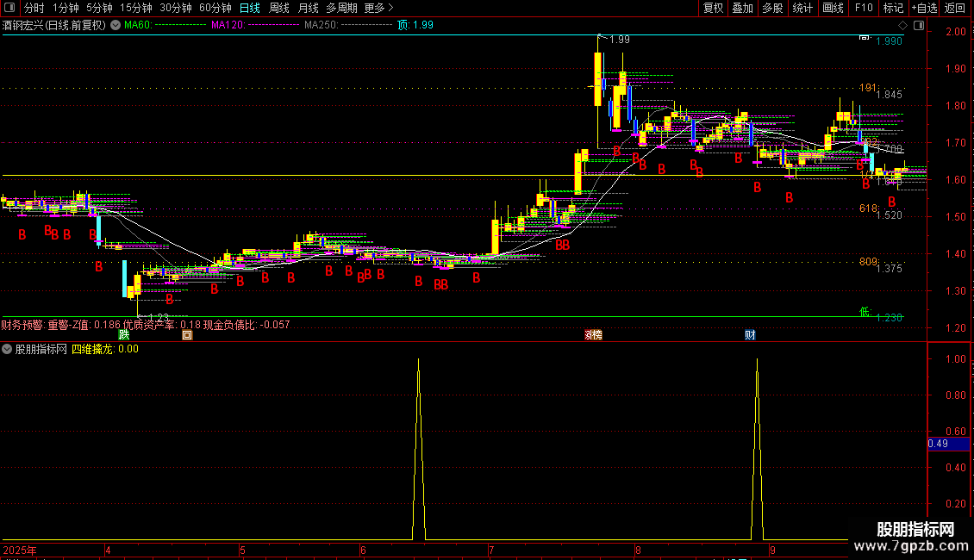Click the 叠加 overlay button
This screenshot has width=974, height=560.
click(x=742, y=8)
